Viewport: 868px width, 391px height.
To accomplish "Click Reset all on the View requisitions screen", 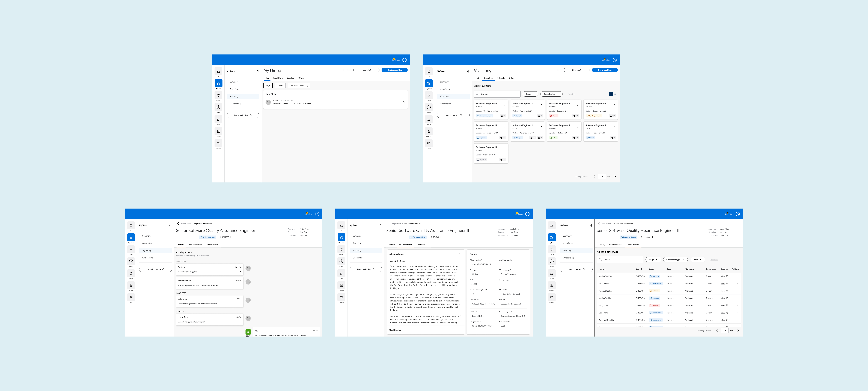I will (572, 94).
